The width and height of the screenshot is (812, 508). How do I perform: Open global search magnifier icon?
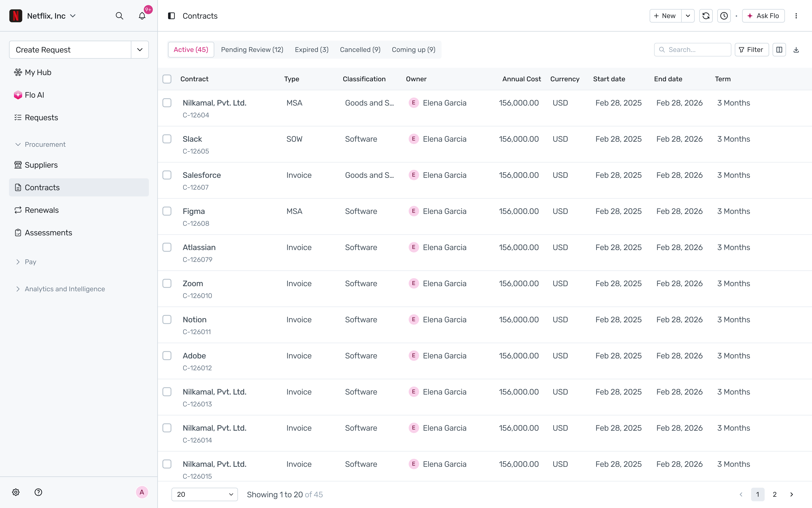(x=120, y=16)
